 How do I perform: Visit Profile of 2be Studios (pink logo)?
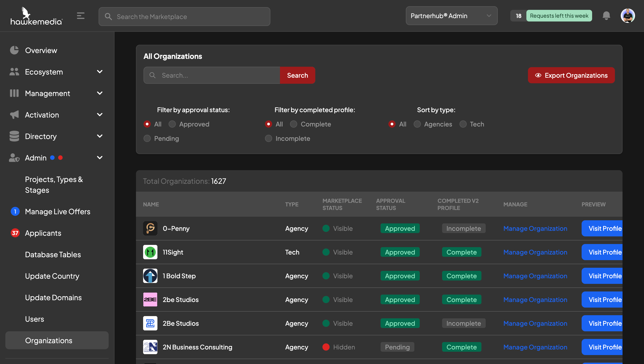[x=602, y=299]
